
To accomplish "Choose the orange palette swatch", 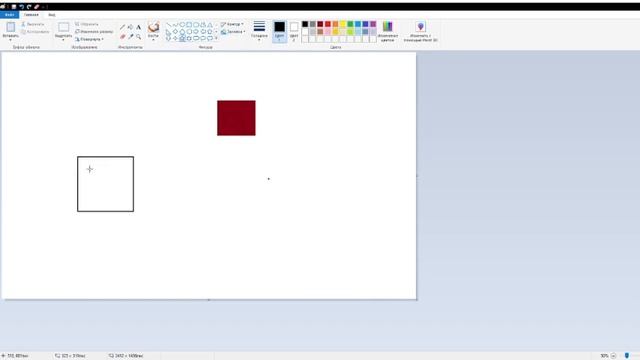I will tap(335, 24).
